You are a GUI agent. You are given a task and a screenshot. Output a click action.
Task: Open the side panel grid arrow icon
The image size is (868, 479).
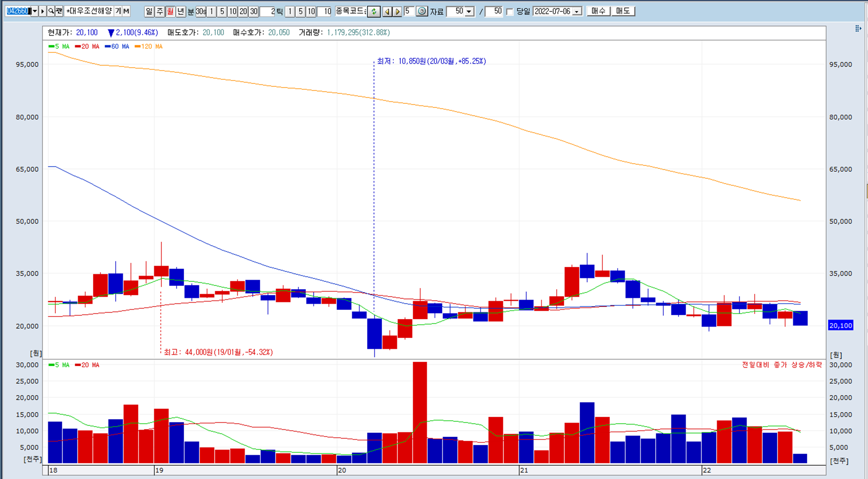[858, 28]
